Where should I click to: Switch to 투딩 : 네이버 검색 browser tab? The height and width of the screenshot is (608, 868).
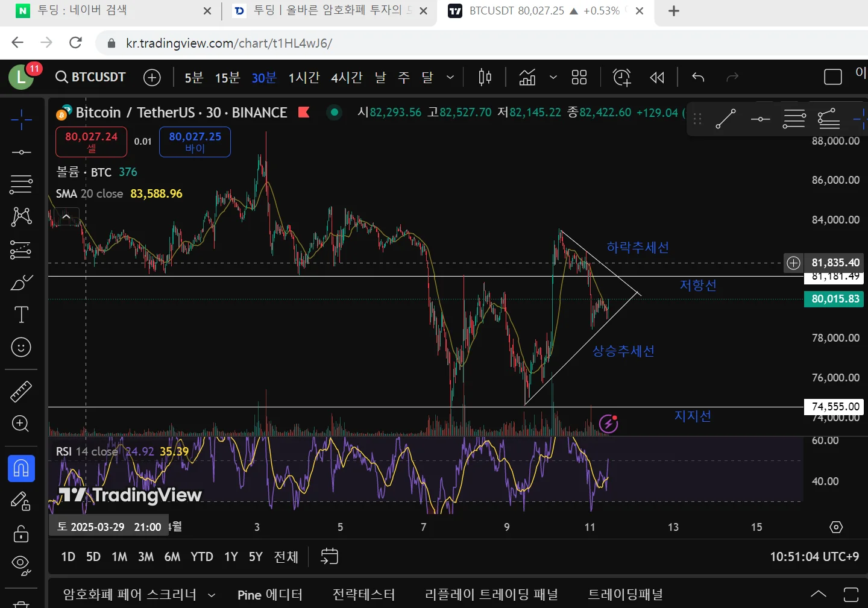(115, 11)
